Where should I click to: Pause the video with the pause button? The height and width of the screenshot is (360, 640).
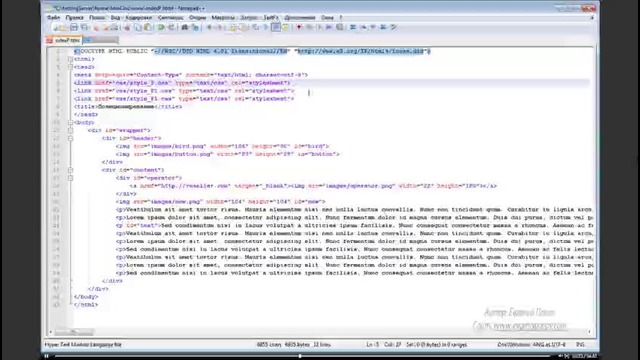pos(47,356)
